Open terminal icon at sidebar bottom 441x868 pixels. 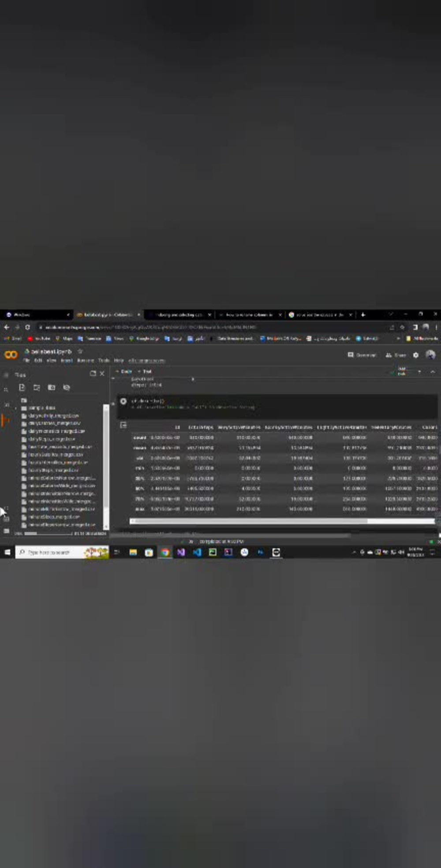tap(6, 531)
